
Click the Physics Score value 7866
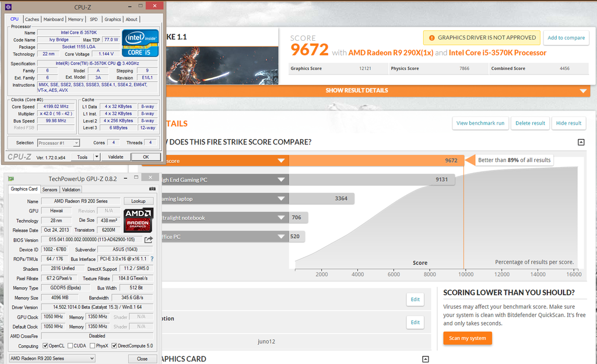[x=464, y=69]
